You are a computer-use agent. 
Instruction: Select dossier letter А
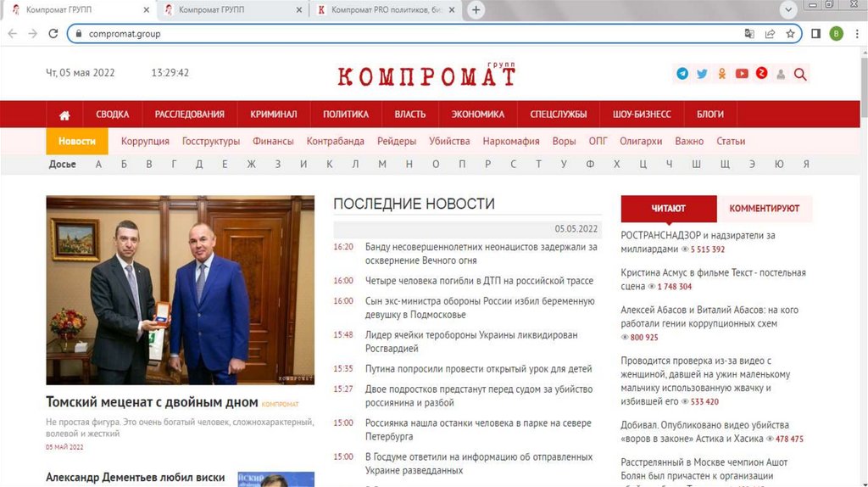pos(98,164)
